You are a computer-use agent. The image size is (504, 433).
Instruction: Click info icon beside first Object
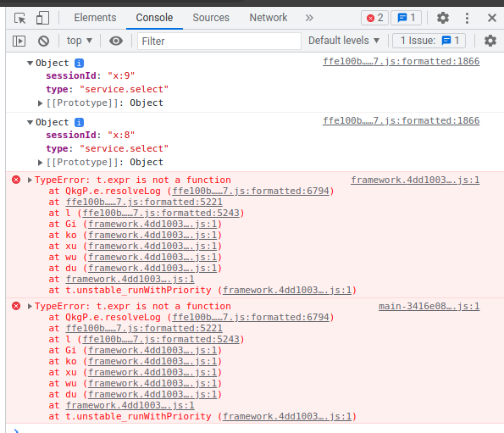click(x=79, y=63)
